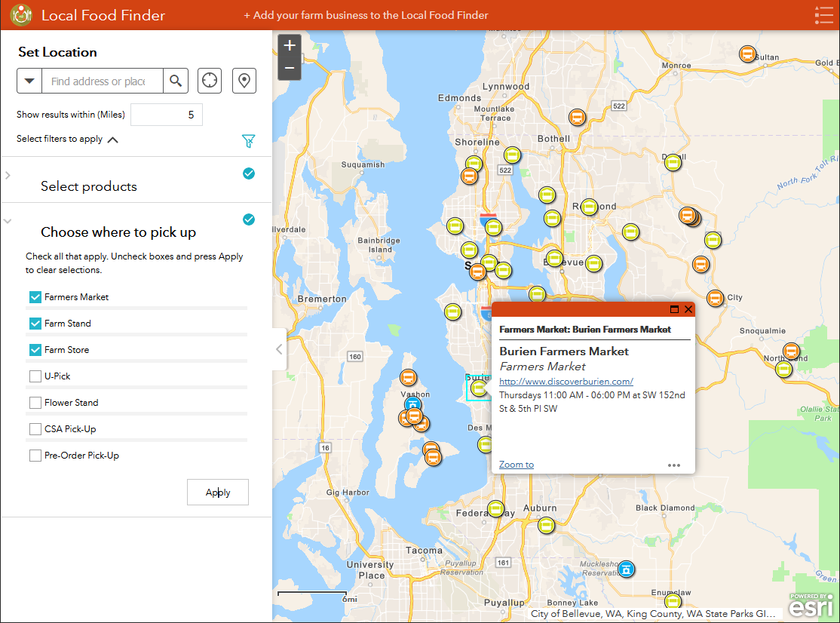This screenshot has width=840, height=623.
Task: Collapse the Select filters to apply section
Action: click(112, 139)
